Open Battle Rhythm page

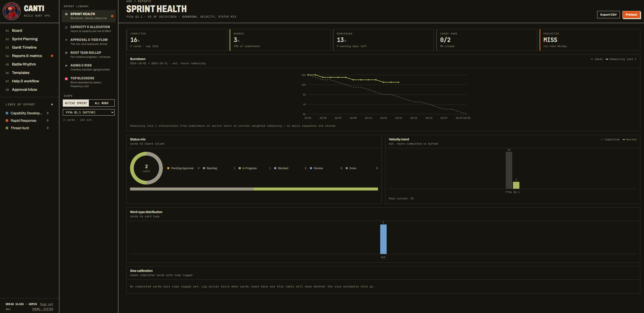point(30,64)
